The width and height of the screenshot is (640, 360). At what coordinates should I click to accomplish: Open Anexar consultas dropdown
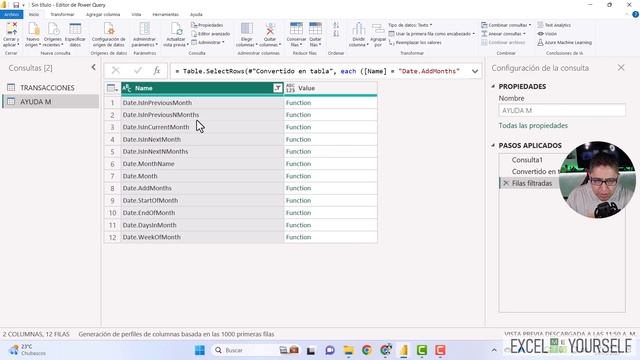pyautogui.click(x=503, y=34)
